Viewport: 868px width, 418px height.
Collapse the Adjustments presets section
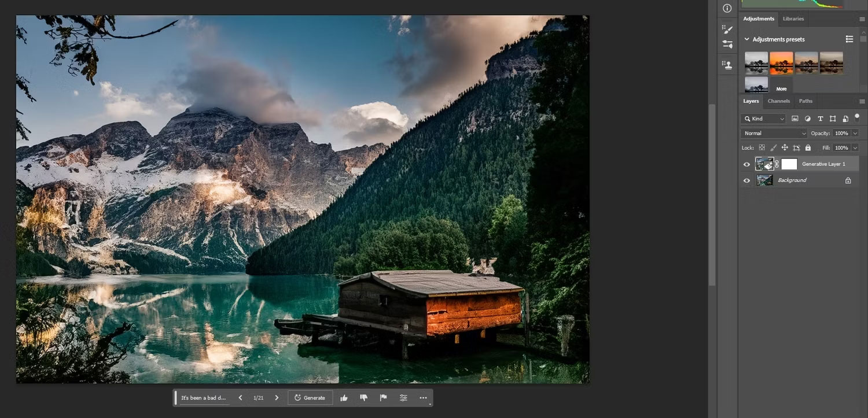[746, 39]
